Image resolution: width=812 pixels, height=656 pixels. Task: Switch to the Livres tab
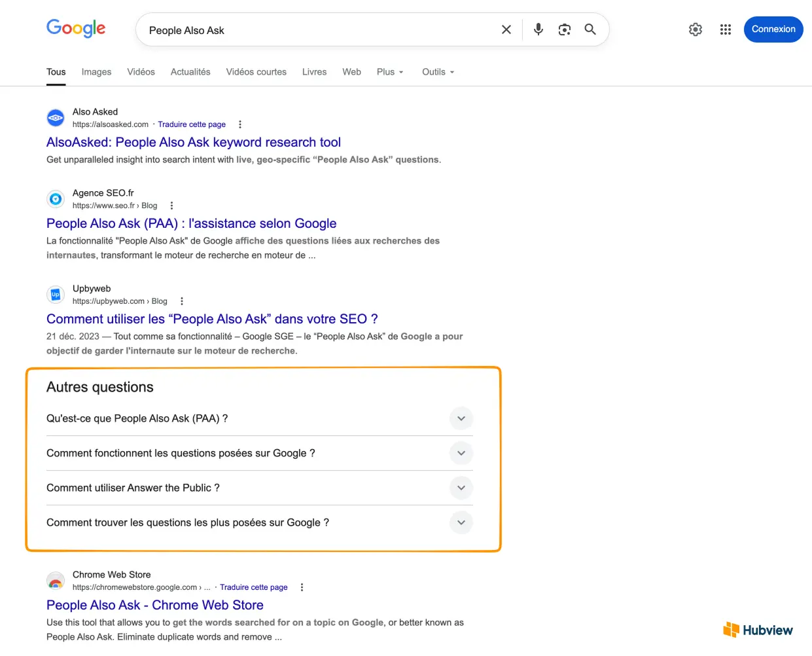tap(315, 72)
